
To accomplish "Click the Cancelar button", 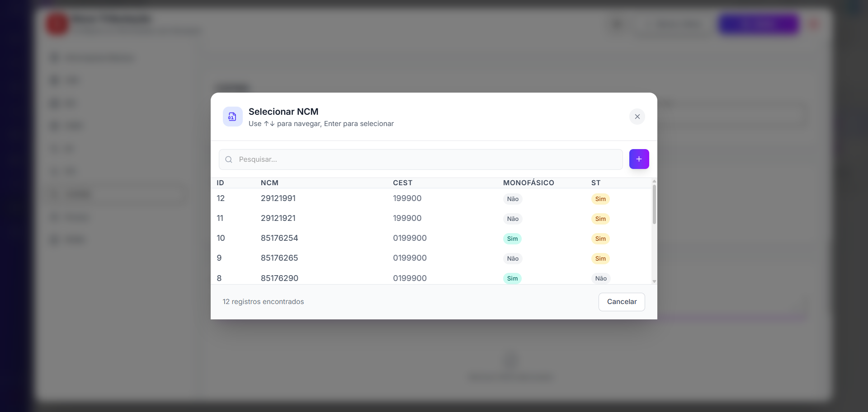I will pyautogui.click(x=622, y=302).
